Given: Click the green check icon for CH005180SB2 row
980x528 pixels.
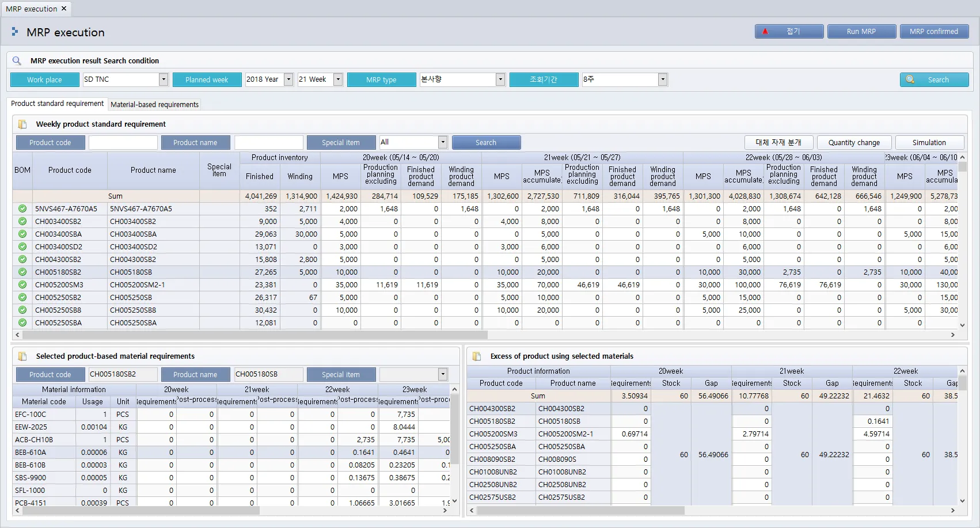Looking at the screenshot, I should pyautogui.click(x=22, y=272).
